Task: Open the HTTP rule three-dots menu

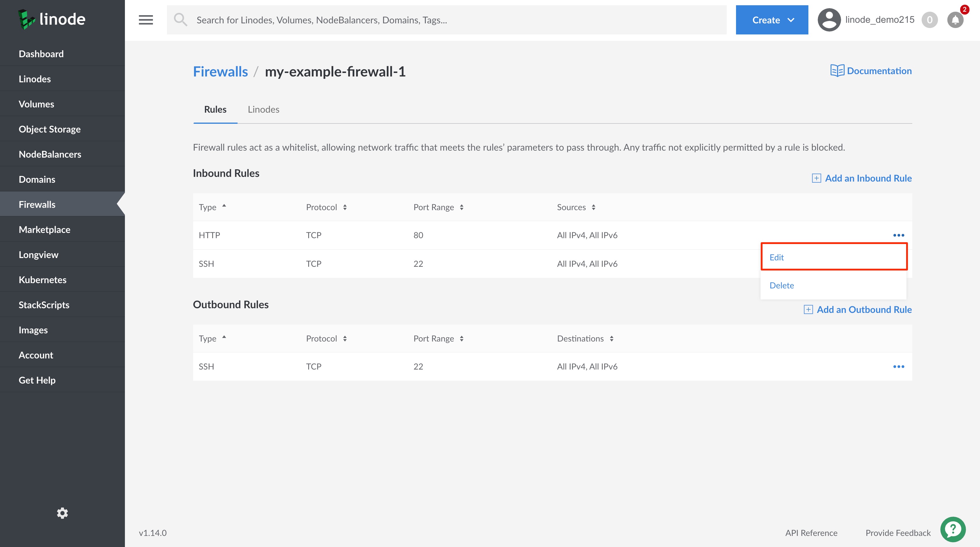Action: [899, 235]
